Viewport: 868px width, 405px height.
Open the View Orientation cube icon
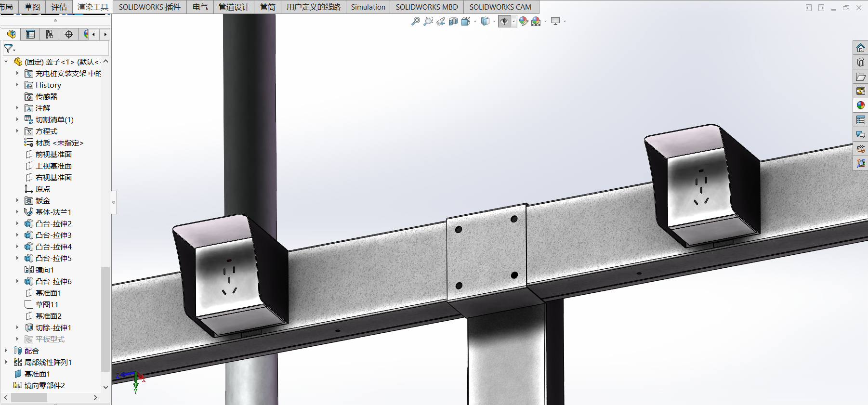466,21
